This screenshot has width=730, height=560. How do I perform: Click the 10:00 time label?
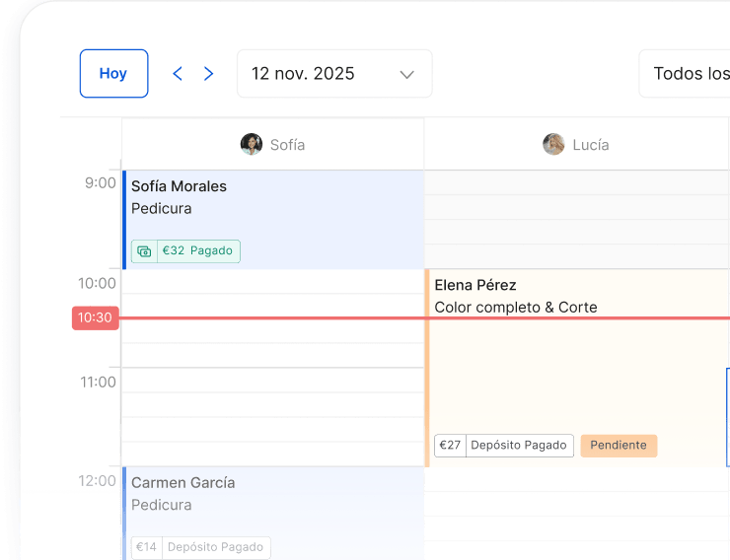pos(97,283)
